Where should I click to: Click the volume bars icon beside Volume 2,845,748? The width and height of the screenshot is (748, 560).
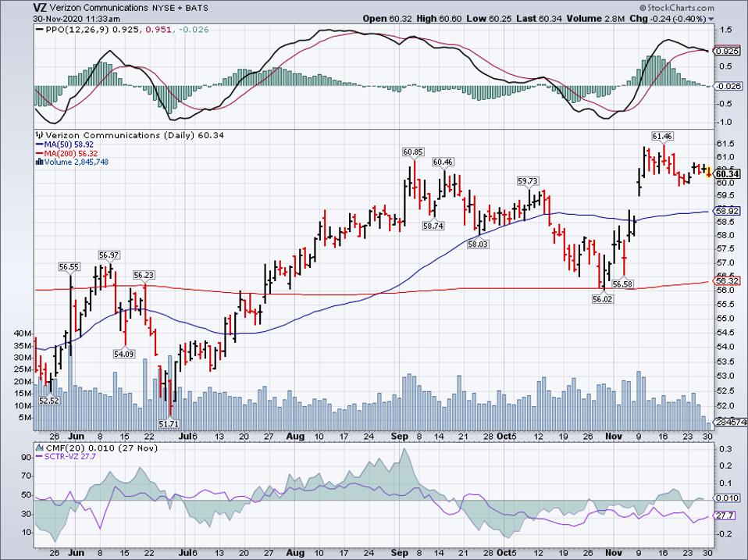click(40, 162)
